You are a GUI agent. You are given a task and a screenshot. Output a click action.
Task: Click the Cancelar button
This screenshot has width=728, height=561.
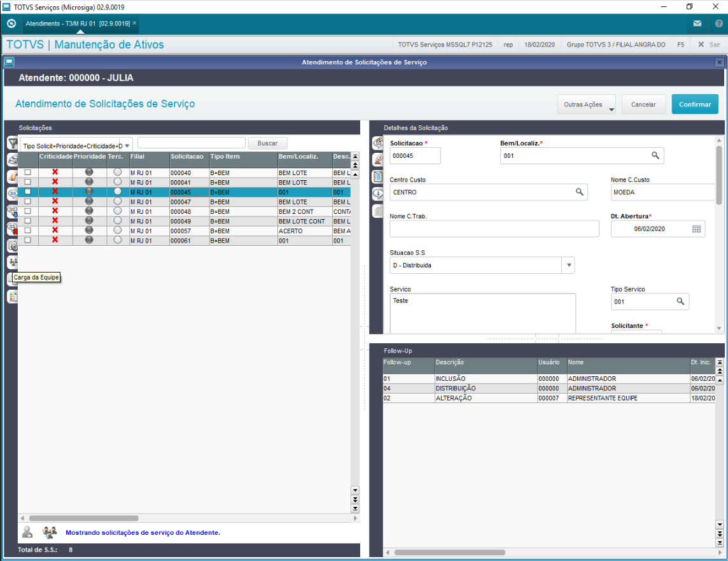click(643, 104)
